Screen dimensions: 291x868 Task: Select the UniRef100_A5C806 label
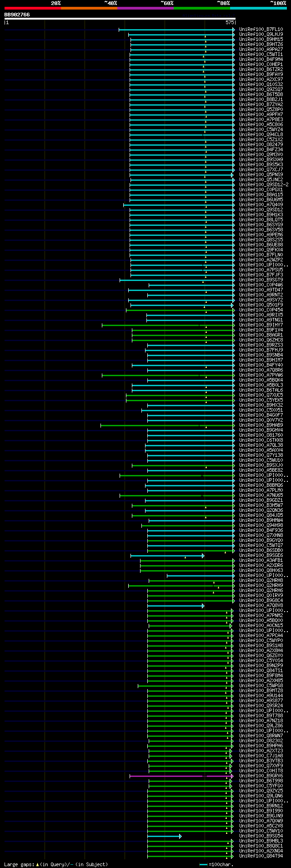[261, 125]
